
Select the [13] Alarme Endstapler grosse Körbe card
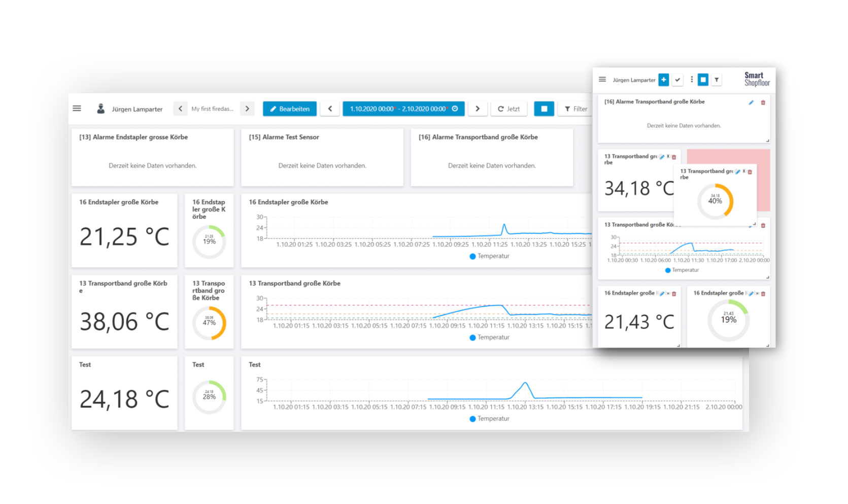tap(153, 157)
